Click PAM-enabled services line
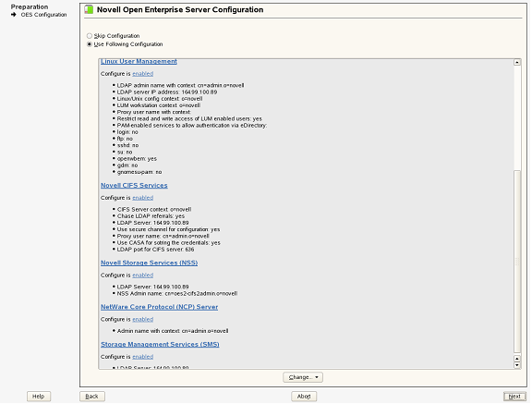 [x=192, y=126]
